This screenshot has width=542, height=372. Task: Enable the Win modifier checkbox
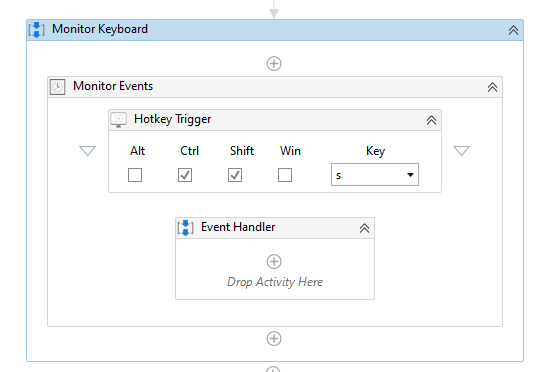tap(285, 175)
